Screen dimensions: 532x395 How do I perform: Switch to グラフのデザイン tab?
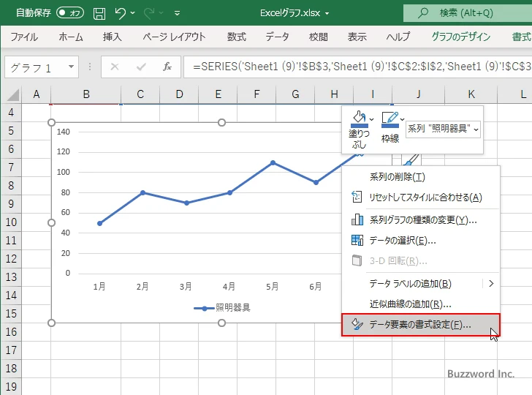tap(460, 37)
